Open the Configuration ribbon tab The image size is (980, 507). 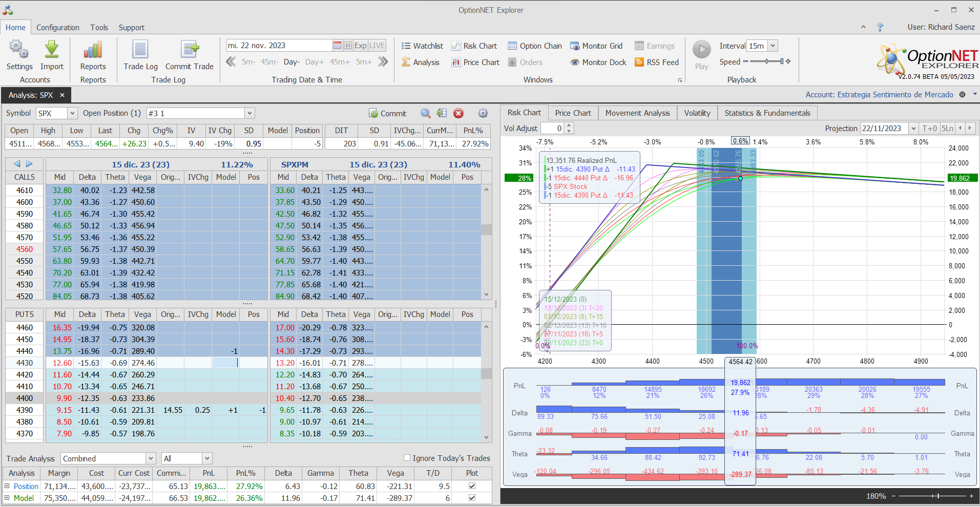(58, 28)
